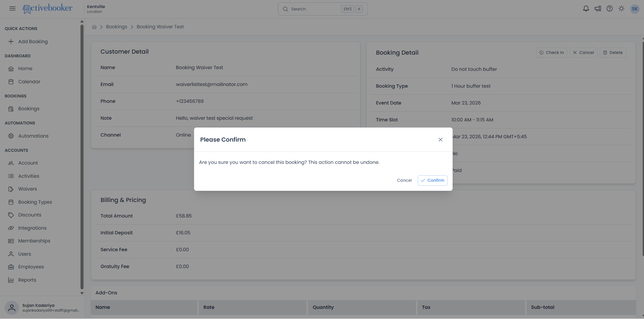This screenshot has height=319, width=644.
Task: Open the help question mark icon
Action: point(610,9)
